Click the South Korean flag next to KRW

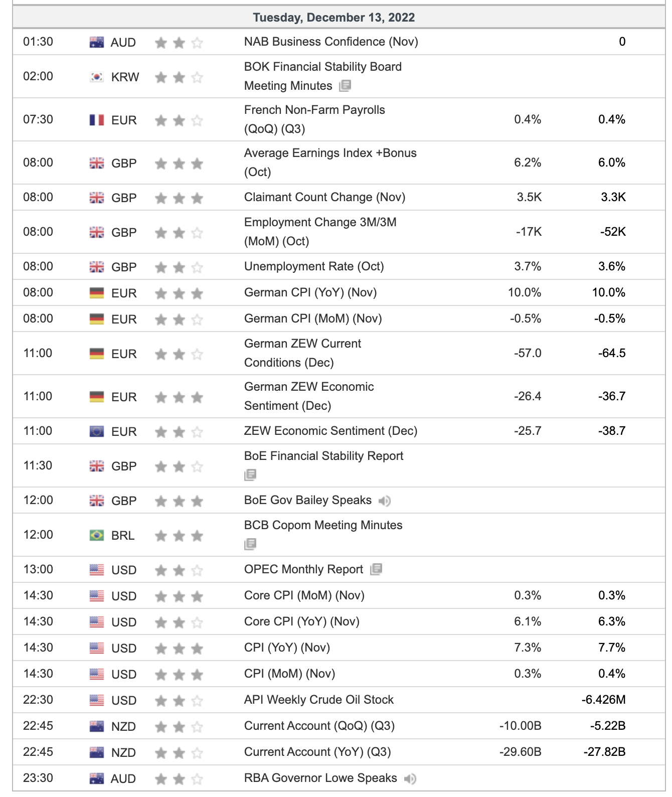click(x=97, y=77)
